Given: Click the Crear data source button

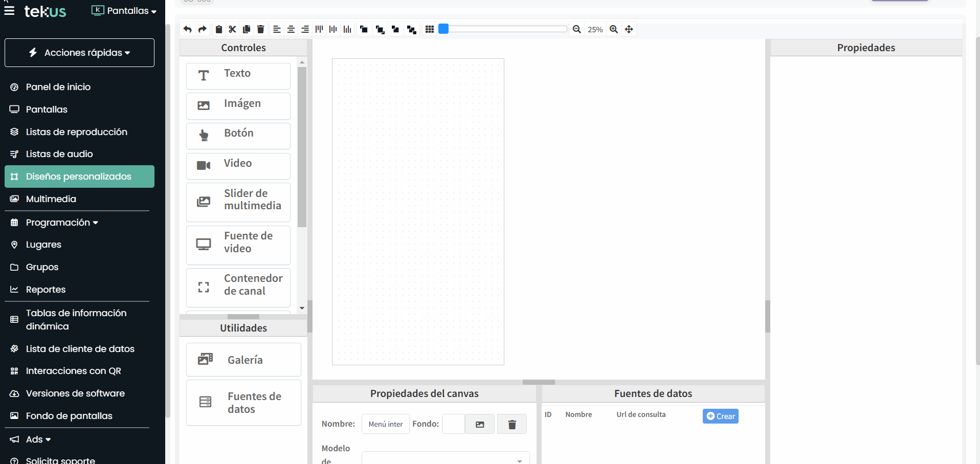Looking at the screenshot, I should click(720, 416).
